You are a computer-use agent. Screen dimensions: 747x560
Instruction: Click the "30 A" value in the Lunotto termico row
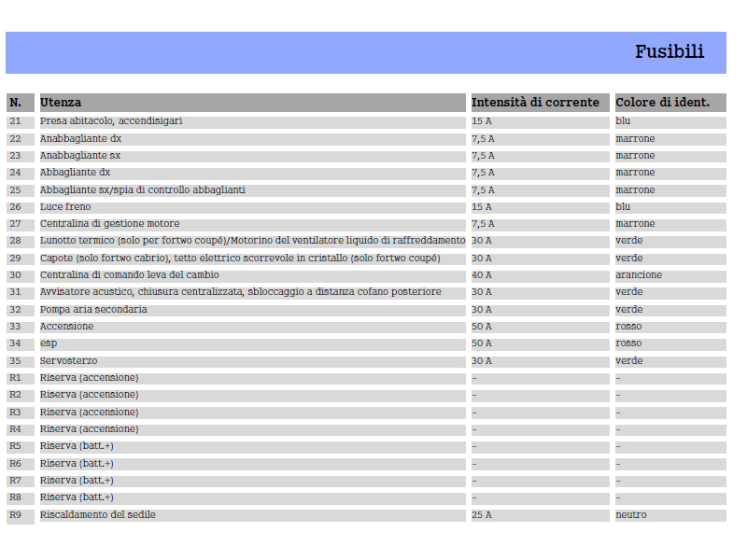coord(482,241)
